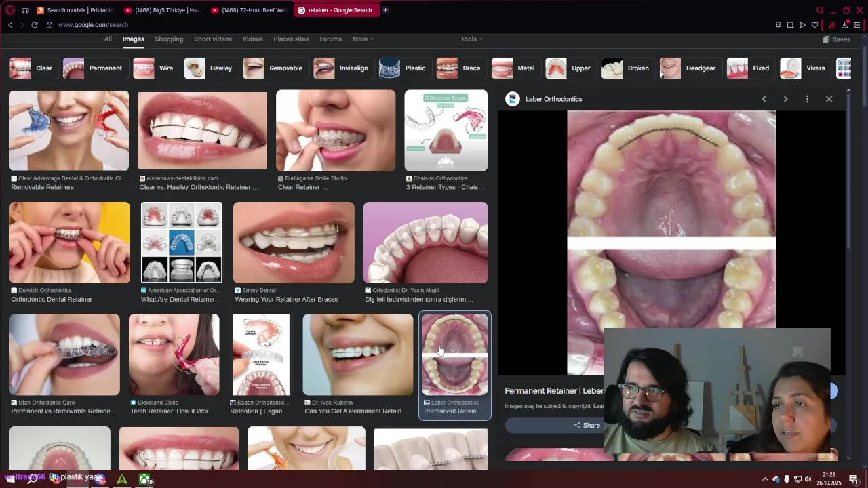Image resolution: width=868 pixels, height=488 pixels.
Task: Click the snapshot square icon
Action: (790, 25)
